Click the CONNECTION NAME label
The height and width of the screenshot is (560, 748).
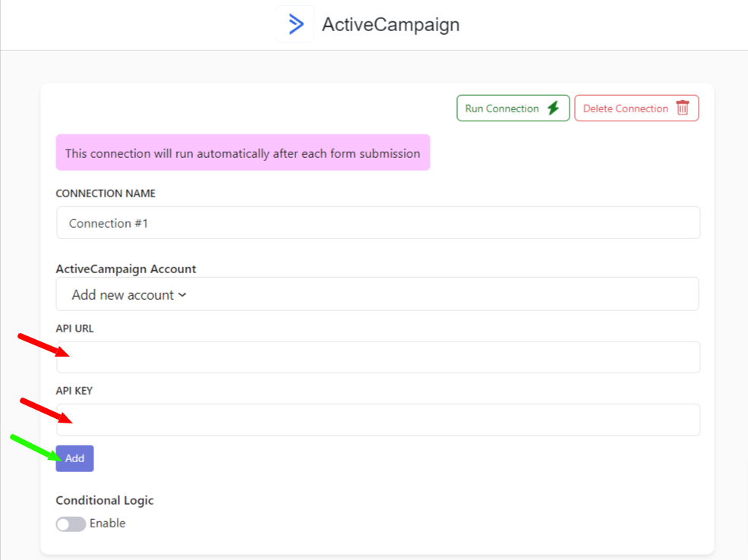point(106,193)
